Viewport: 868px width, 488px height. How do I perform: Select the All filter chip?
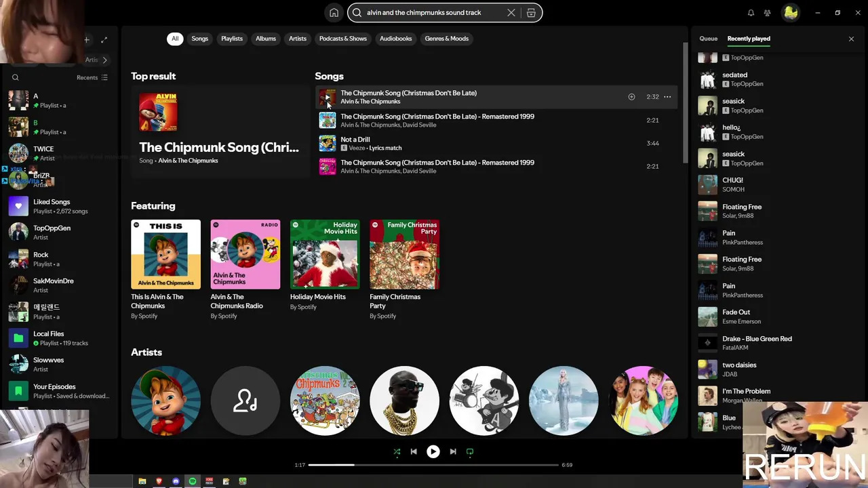[x=175, y=39]
